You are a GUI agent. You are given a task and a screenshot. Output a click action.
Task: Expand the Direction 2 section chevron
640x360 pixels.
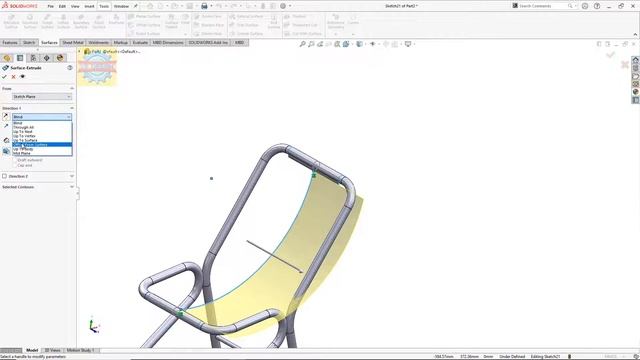[x=72, y=176]
